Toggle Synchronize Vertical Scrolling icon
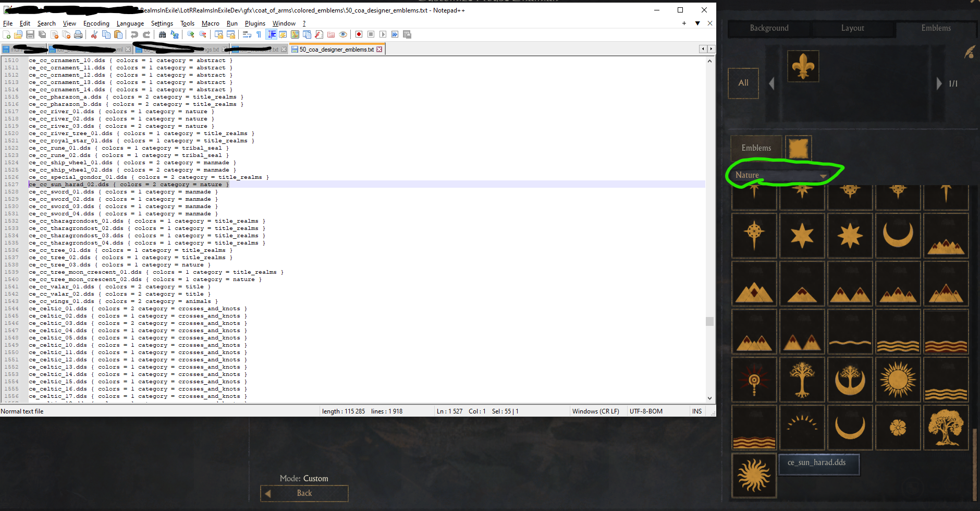 pyautogui.click(x=219, y=34)
